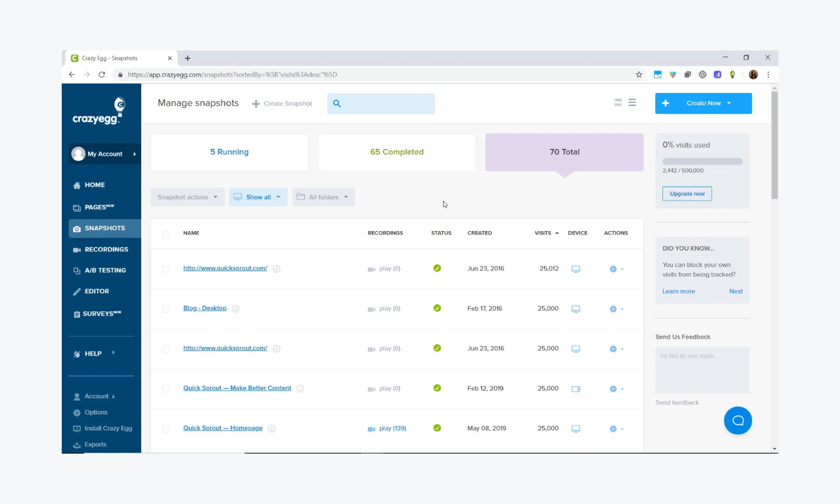Click the page vertical scrollbar
This screenshot has height=504, width=840.
click(775, 146)
